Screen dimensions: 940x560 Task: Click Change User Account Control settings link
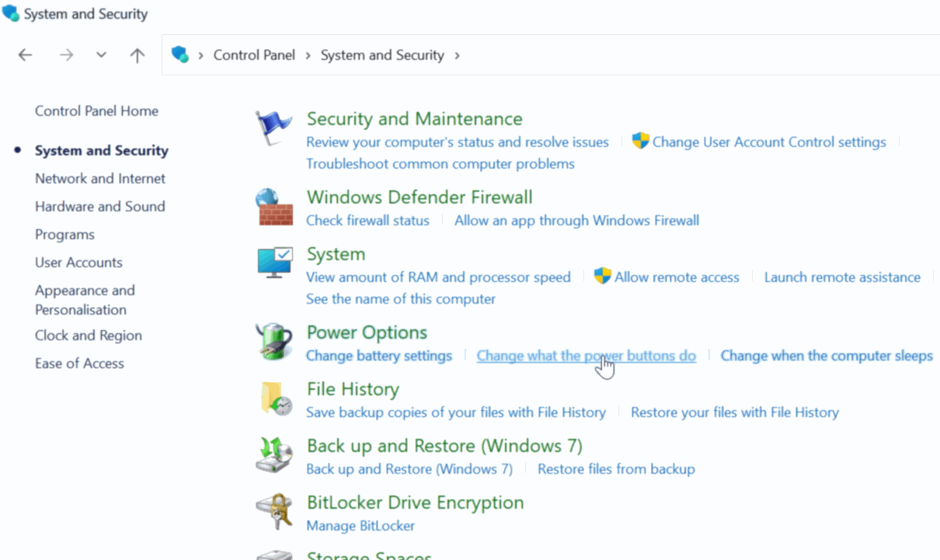769,142
